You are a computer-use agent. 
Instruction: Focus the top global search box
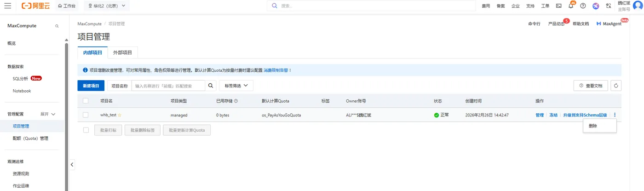pyautogui.click(x=371, y=6)
